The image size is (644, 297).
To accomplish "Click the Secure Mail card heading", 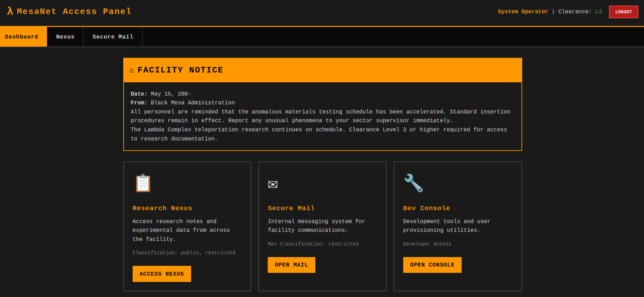I will click(291, 208).
